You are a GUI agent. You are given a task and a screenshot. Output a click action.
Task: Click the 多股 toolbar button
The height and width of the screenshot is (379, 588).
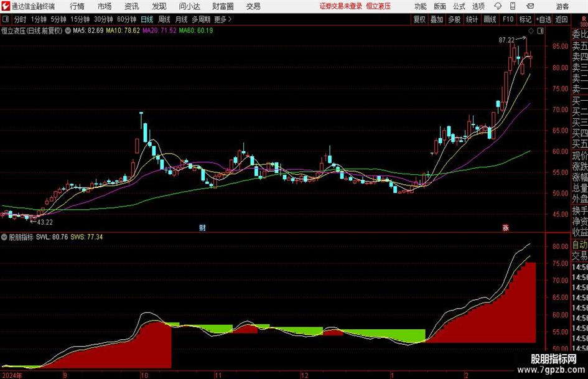pos(454,19)
